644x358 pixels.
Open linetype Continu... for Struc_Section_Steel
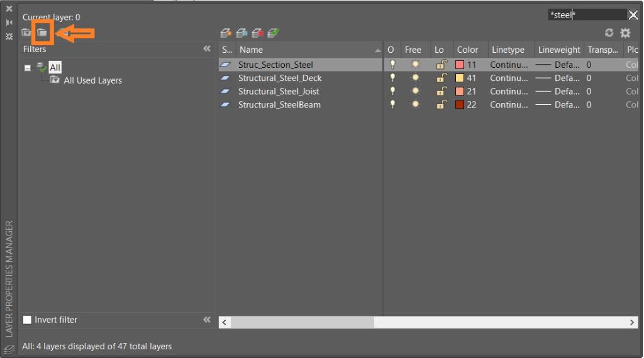pos(509,65)
